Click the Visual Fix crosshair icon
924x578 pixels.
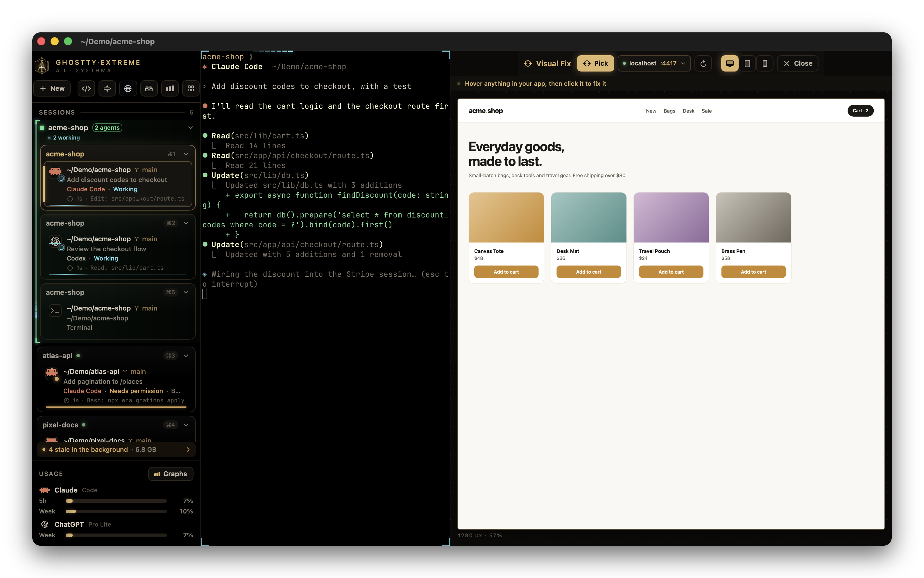[x=528, y=63]
